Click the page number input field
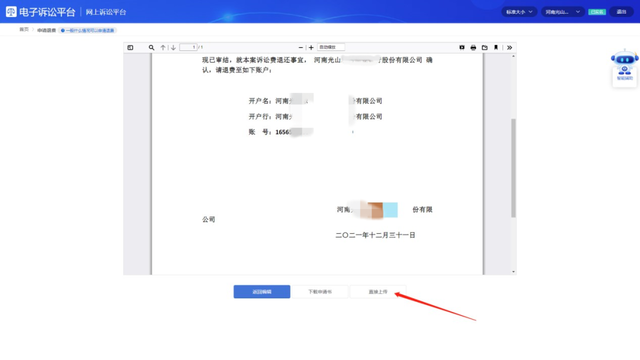This screenshot has height=360, width=640. (x=189, y=47)
